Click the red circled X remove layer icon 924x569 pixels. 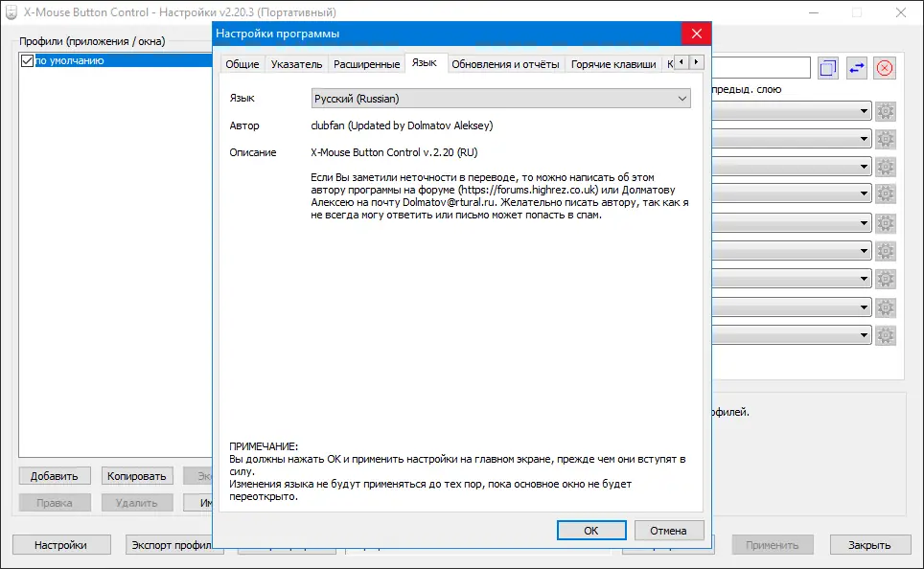(x=885, y=68)
